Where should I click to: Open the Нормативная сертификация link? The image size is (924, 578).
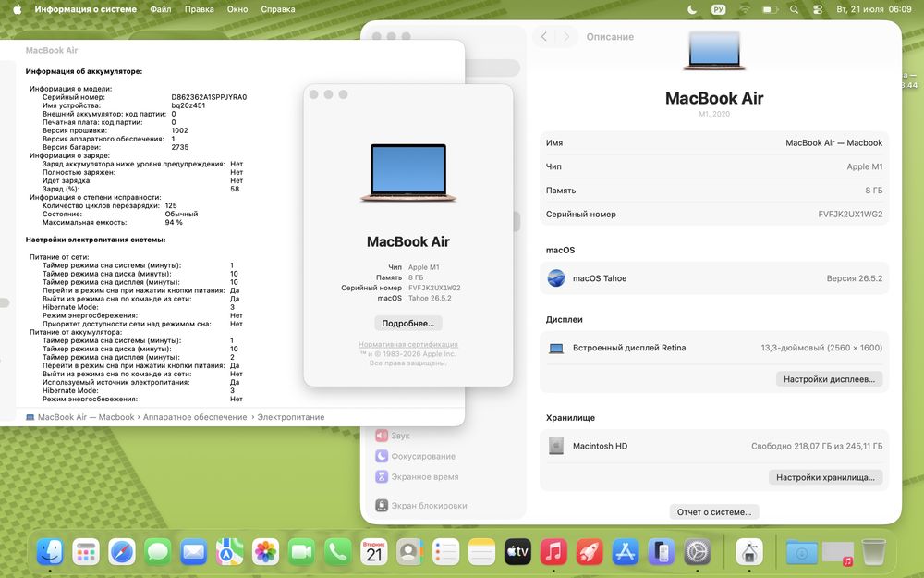tap(407, 344)
